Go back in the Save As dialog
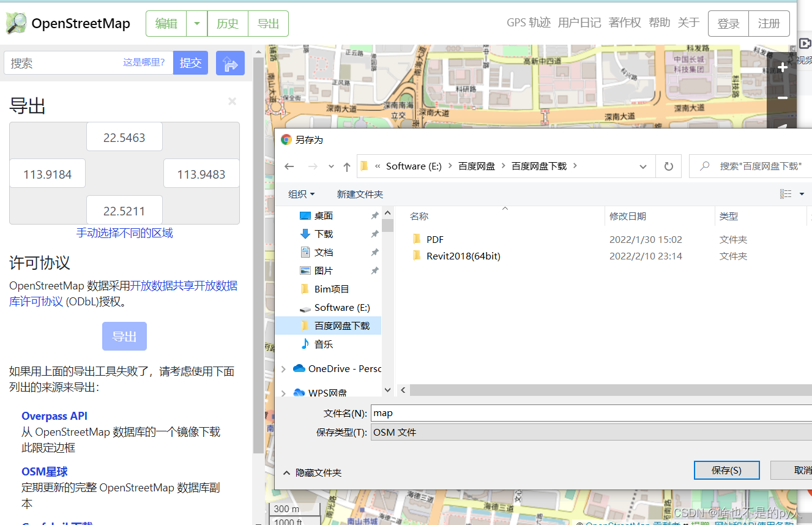Viewport: 812px width, 525px height. [289, 166]
